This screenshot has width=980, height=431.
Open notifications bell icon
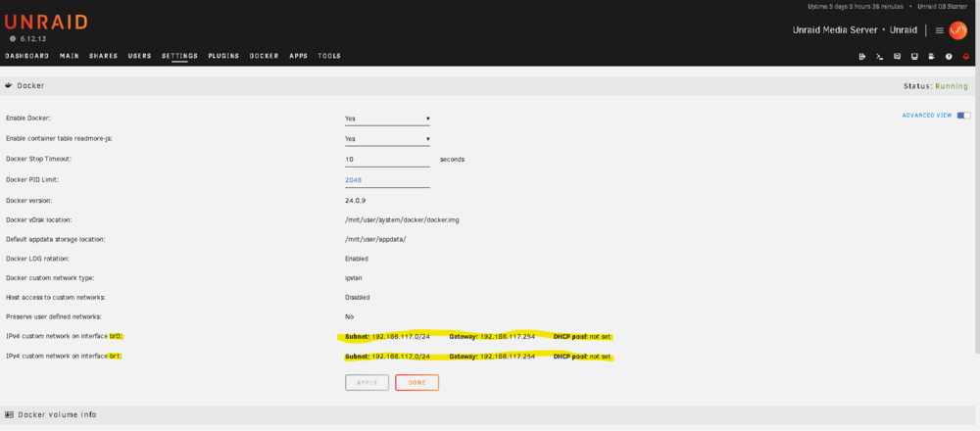pos(966,56)
